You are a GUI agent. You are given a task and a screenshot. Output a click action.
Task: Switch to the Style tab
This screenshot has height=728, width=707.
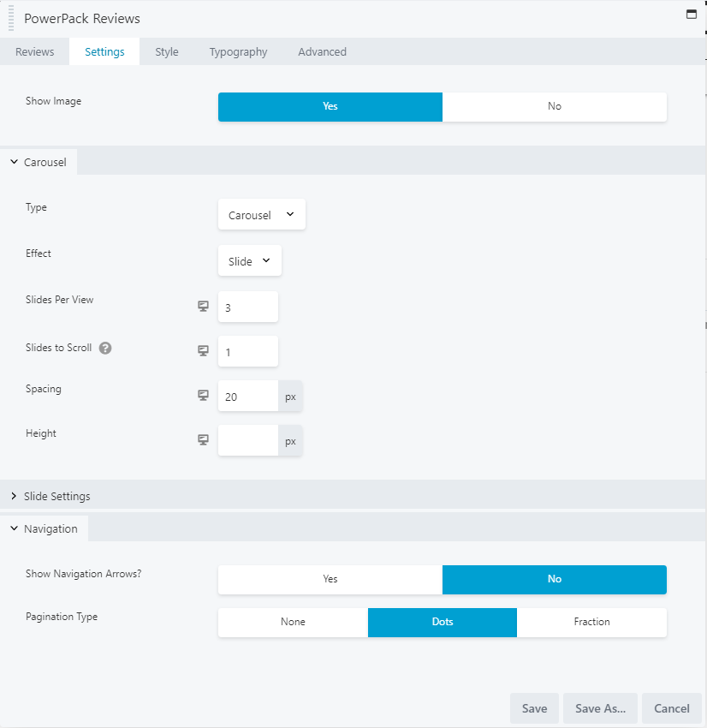point(167,51)
